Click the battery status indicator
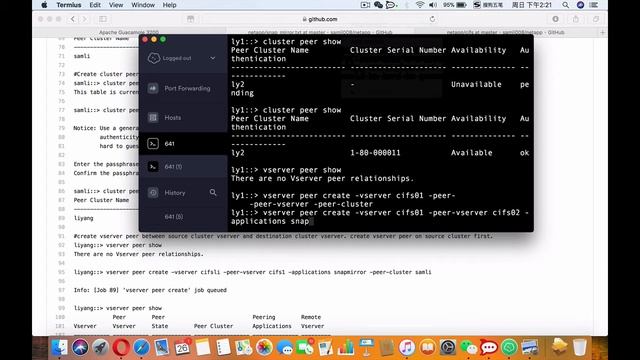640x360 pixels. point(455,5)
